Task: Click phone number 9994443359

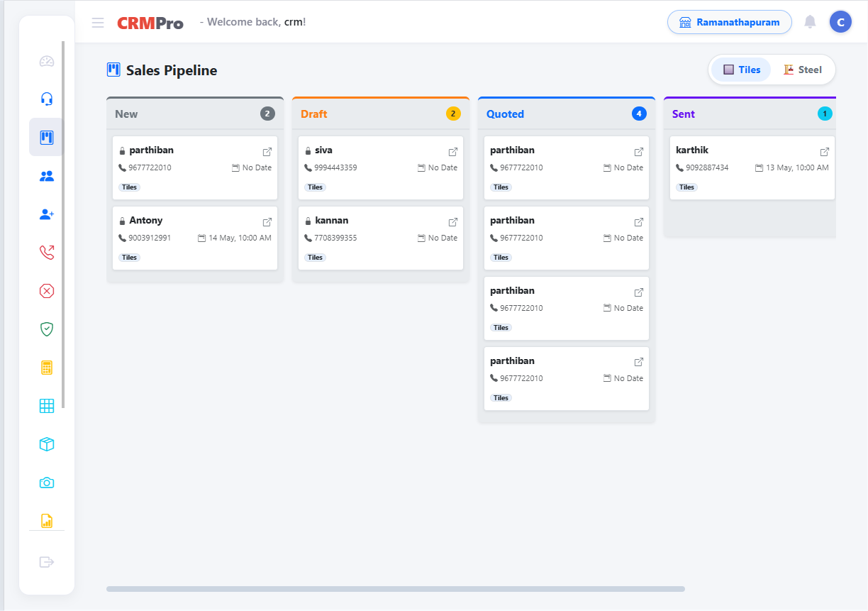Action: [335, 168]
